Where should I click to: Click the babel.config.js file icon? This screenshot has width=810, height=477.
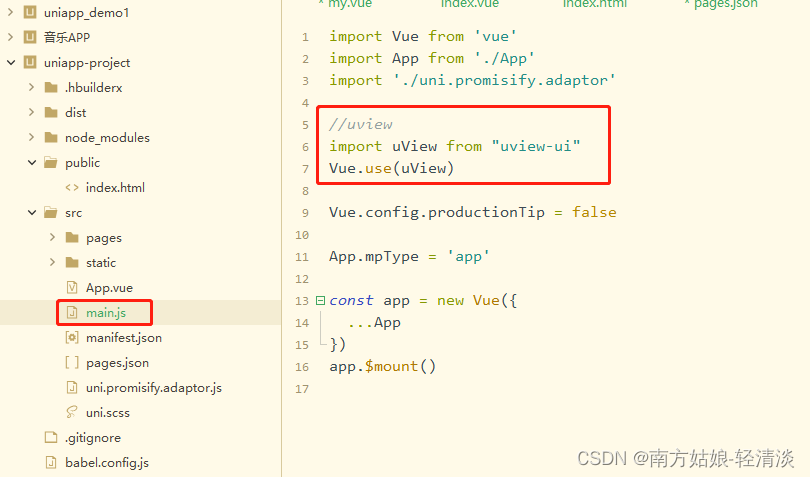click(51, 462)
